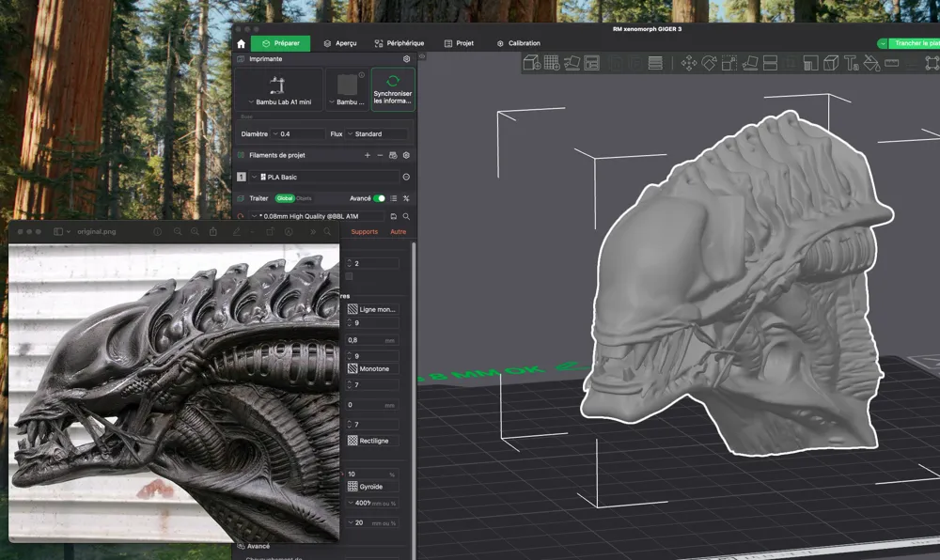Viewport: 940px width, 560px height.
Task: Open the AMS filament sync icon
Action: coord(393,155)
